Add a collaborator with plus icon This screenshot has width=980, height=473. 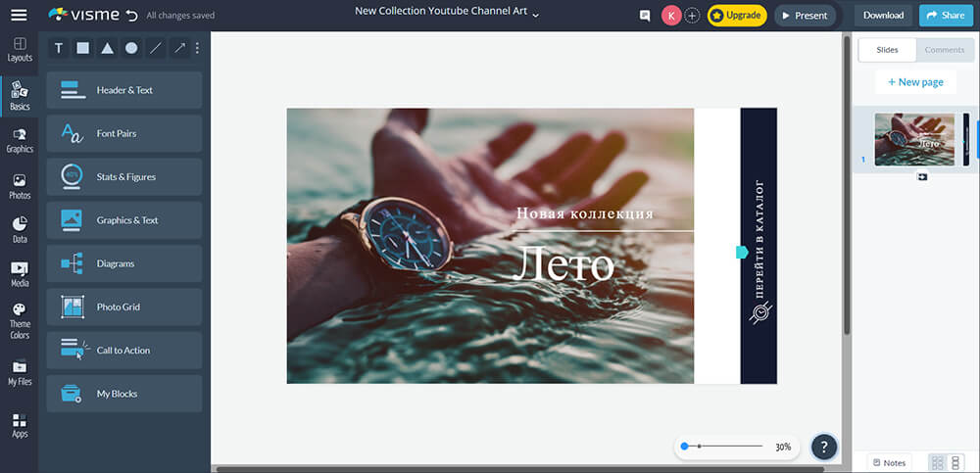pos(692,16)
